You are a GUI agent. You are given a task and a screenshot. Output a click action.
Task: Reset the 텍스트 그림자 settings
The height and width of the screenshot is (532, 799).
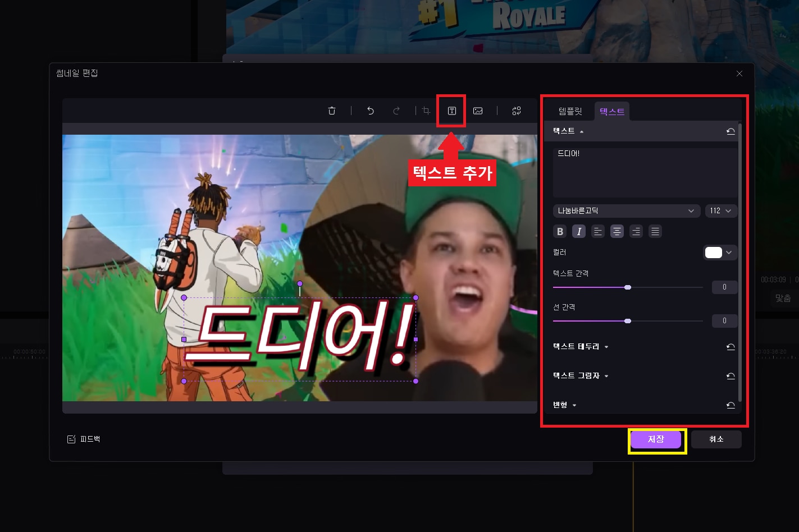coord(730,376)
